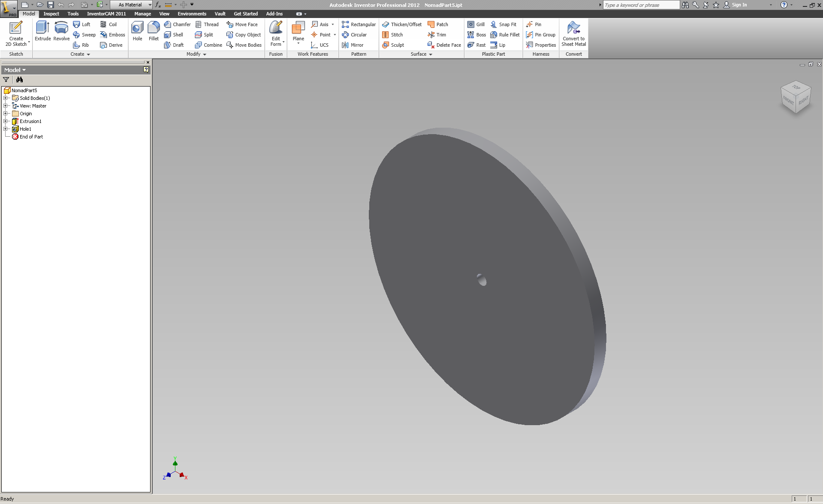The width and height of the screenshot is (823, 504).
Task: Select the Thicken/Offset tool
Action: pos(402,24)
